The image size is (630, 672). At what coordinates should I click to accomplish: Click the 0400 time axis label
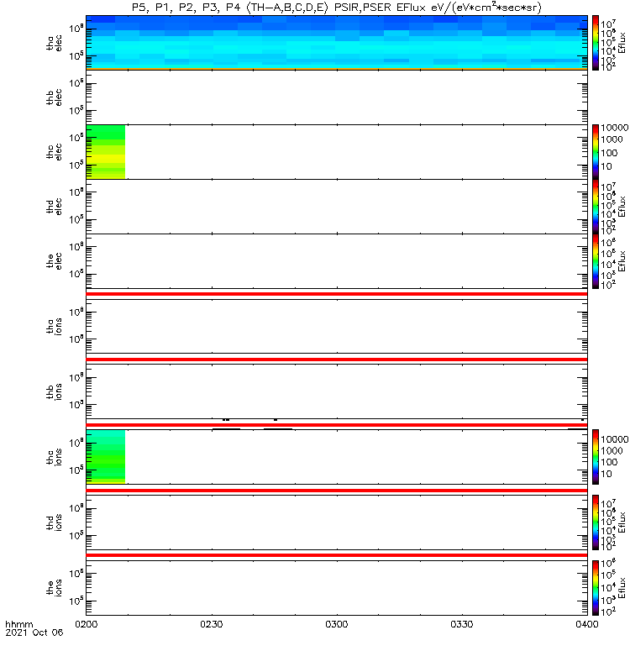tap(586, 624)
